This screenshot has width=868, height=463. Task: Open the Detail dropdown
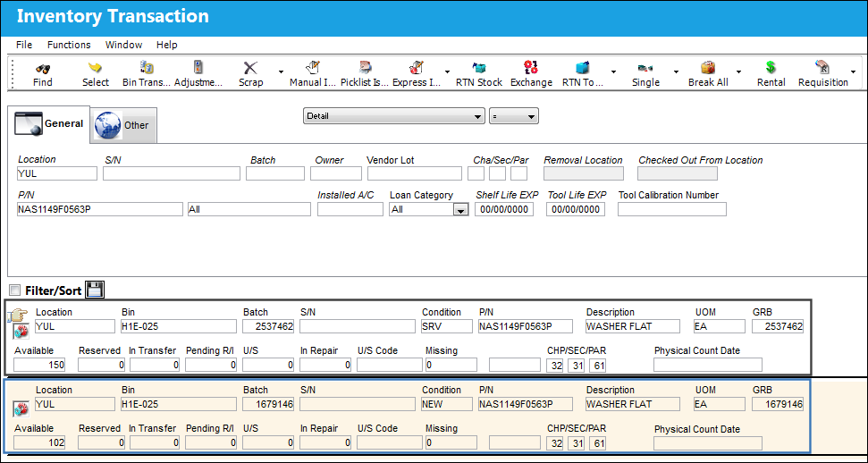click(x=394, y=116)
